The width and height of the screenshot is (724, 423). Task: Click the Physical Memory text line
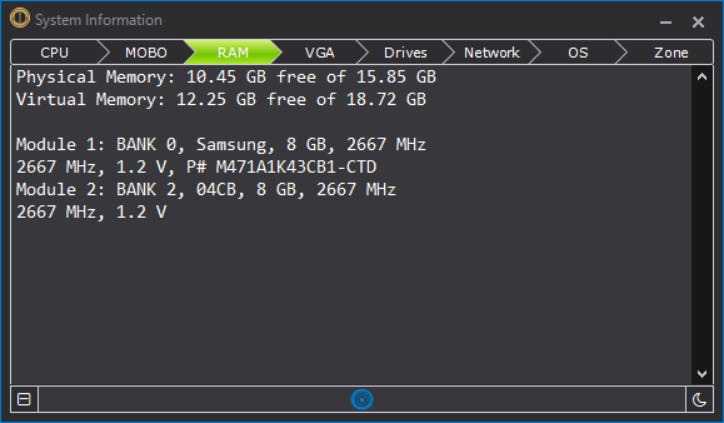coord(226,77)
